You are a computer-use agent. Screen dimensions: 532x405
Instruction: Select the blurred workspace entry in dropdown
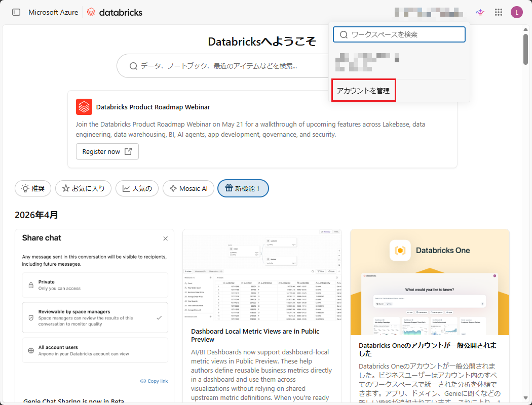[x=367, y=61]
